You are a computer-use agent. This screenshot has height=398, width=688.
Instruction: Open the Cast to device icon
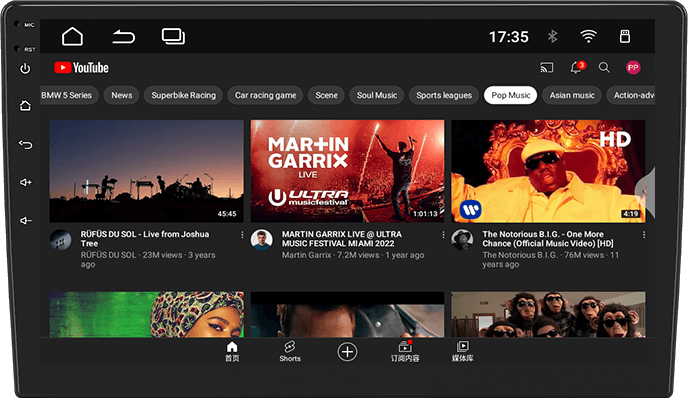547,68
